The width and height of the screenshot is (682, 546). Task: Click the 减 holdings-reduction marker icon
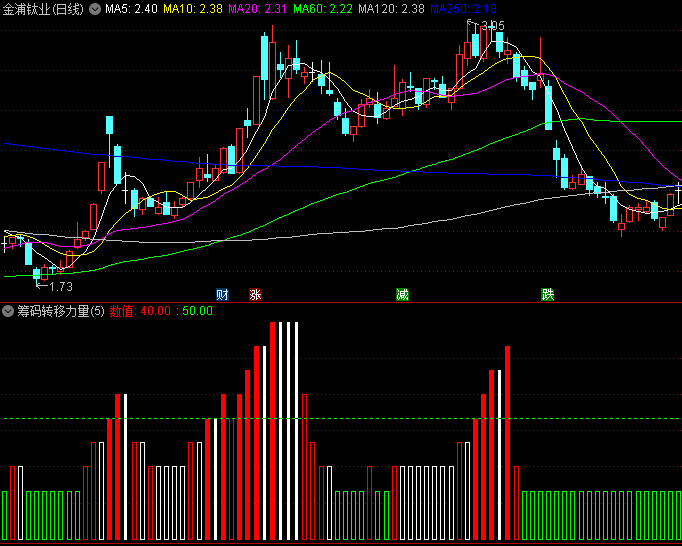pos(402,295)
